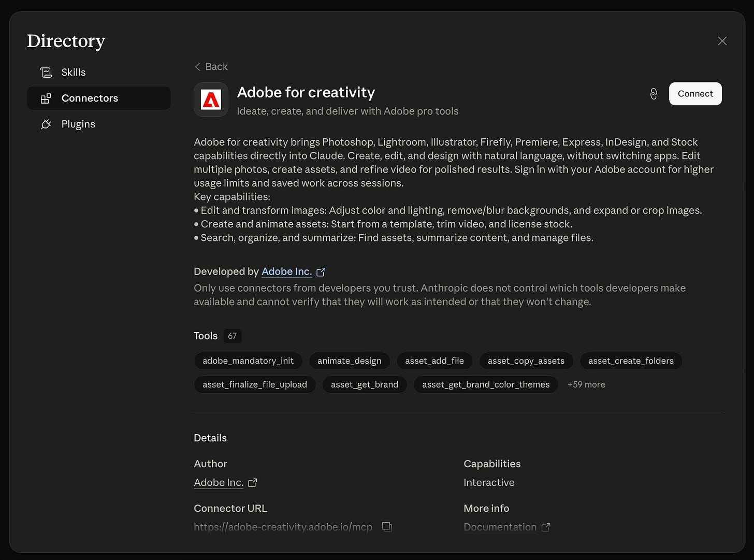
Task: Click the Tools section label
Action: [206, 336]
